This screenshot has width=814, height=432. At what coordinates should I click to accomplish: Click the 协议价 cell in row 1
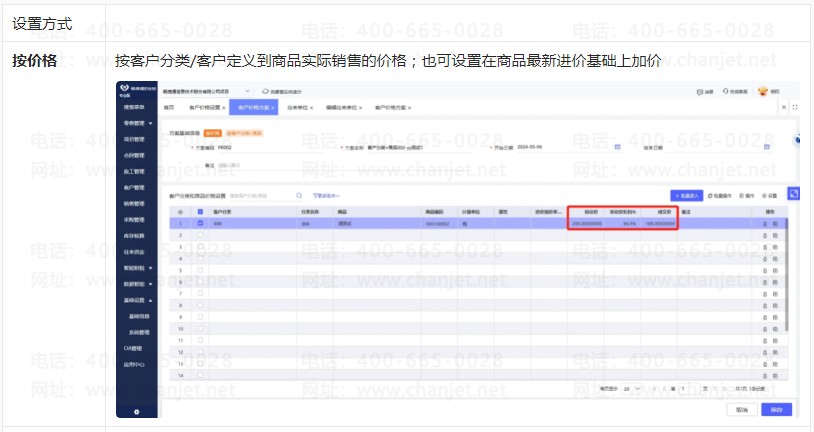(x=587, y=224)
